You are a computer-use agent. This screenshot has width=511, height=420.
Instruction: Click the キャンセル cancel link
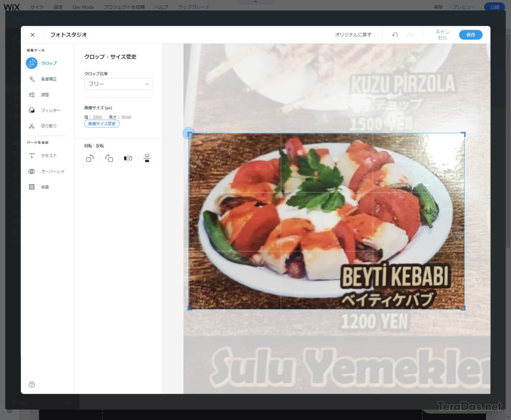[442, 35]
